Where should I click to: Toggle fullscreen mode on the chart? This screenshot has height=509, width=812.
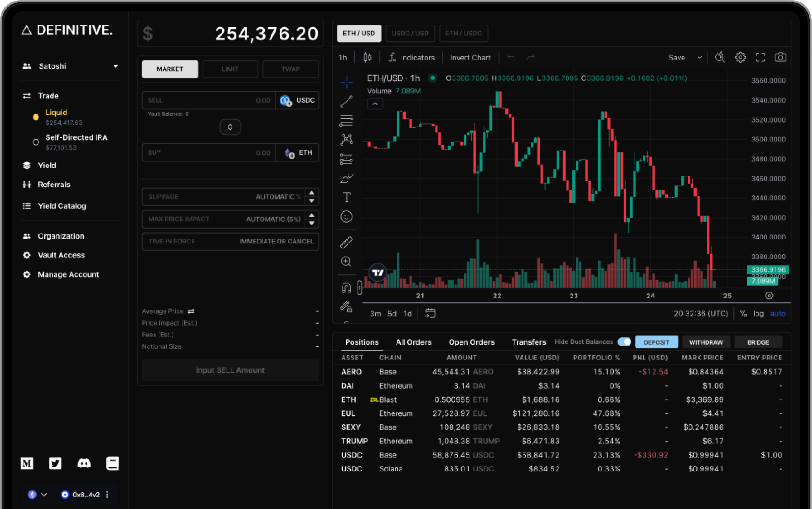760,57
